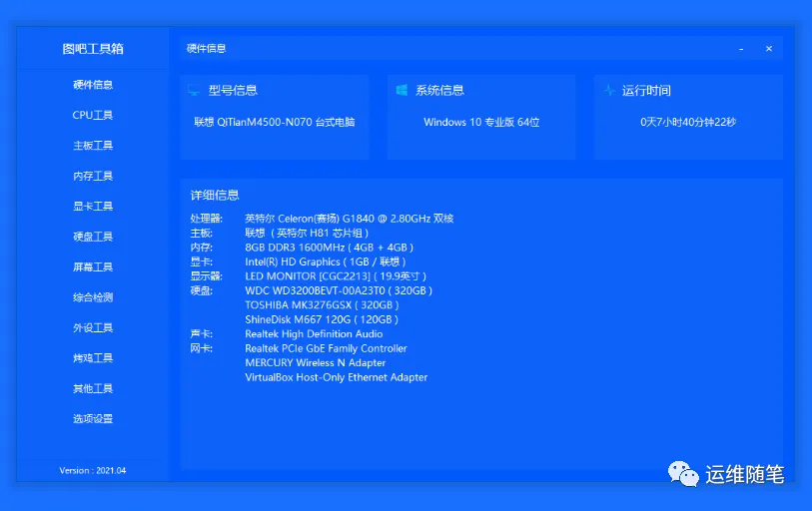Click the 硬件信息 window title text
The height and width of the screenshot is (511, 812).
(206, 49)
